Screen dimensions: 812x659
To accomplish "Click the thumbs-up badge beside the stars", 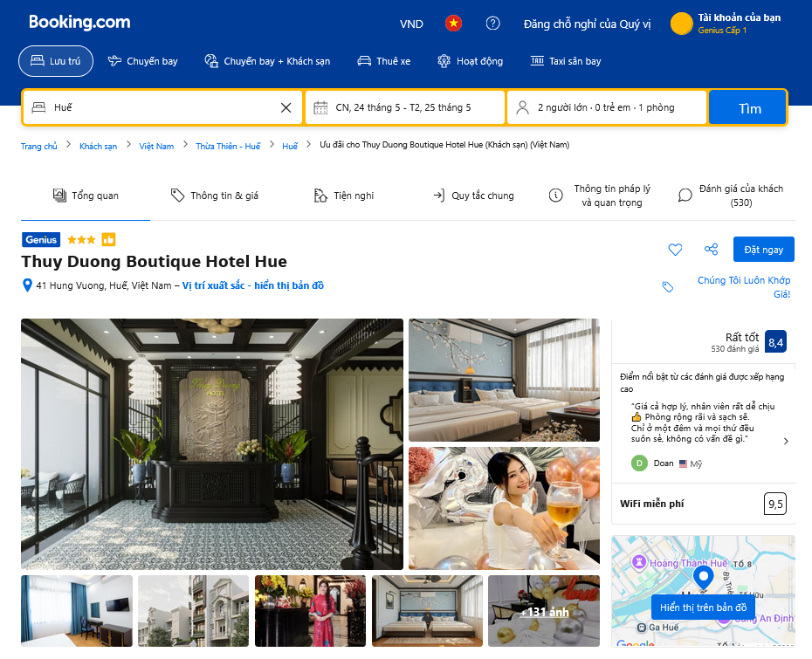I will [x=108, y=240].
